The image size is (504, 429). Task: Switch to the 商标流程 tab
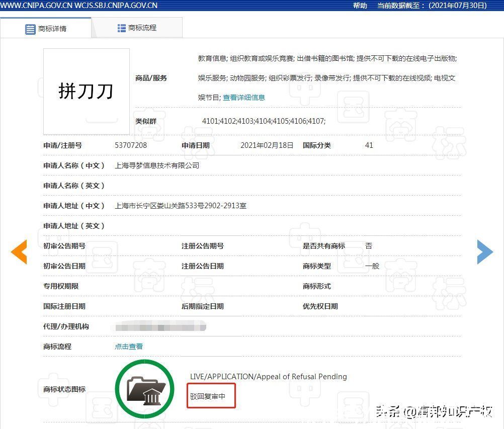[137, 28]
